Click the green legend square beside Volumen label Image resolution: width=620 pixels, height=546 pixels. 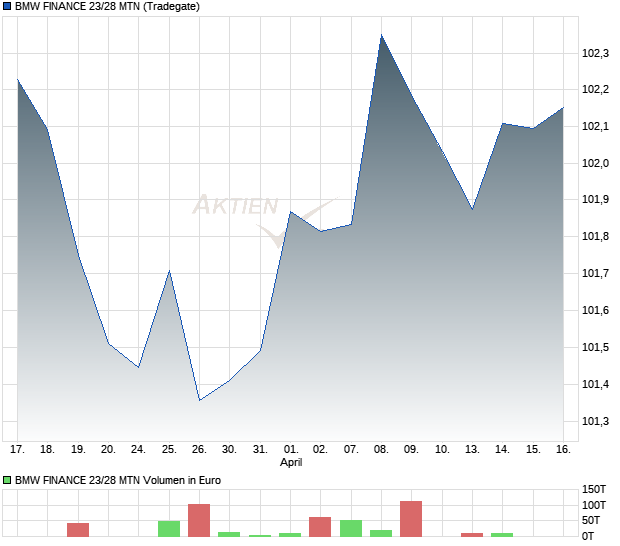(x=7, y=480)
